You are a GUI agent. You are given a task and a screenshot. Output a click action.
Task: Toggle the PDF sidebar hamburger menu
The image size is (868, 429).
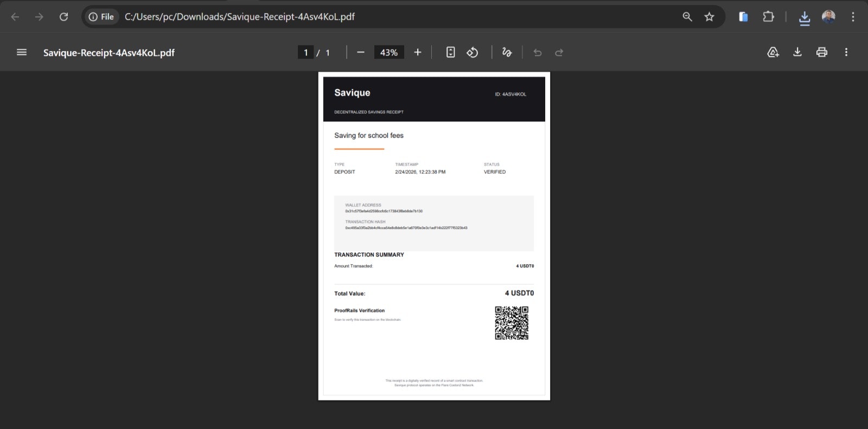click(22, 53)
